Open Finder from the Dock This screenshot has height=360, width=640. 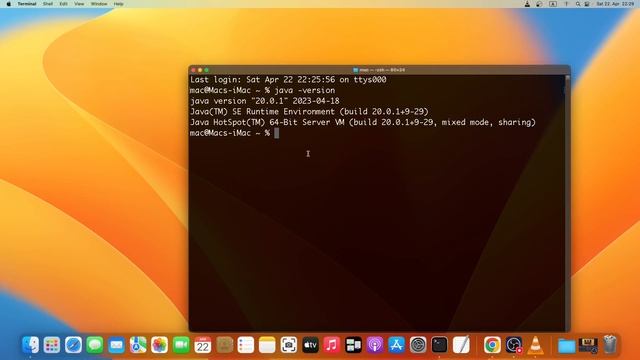tap(30, 345)
